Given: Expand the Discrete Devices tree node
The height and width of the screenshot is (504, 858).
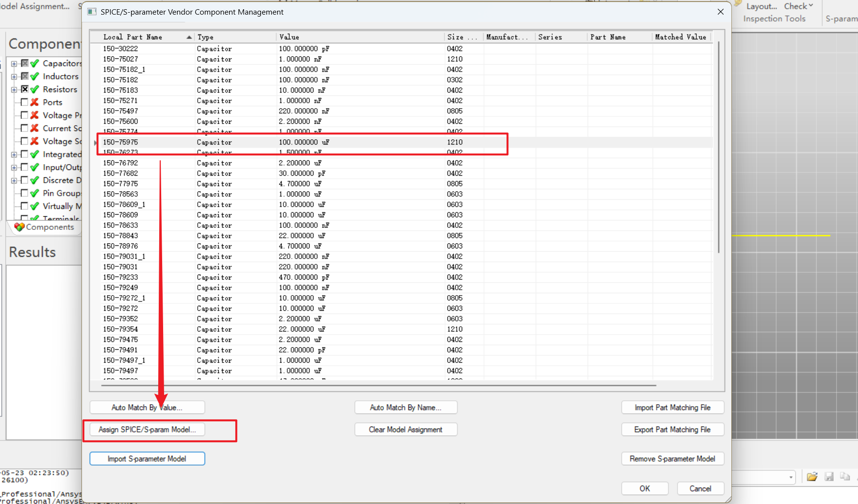Looking at the screenshot, I should click(14, 181).
